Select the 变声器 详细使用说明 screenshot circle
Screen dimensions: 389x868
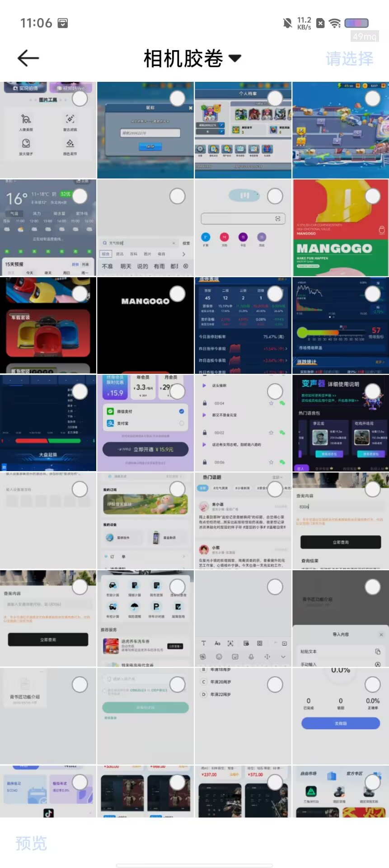click(373, 392)
